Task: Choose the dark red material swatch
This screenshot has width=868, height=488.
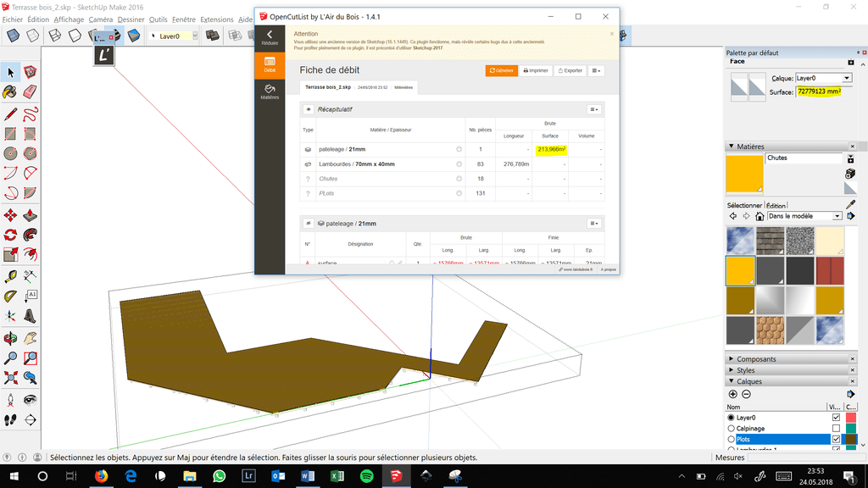Action: (x=829, y=270)
